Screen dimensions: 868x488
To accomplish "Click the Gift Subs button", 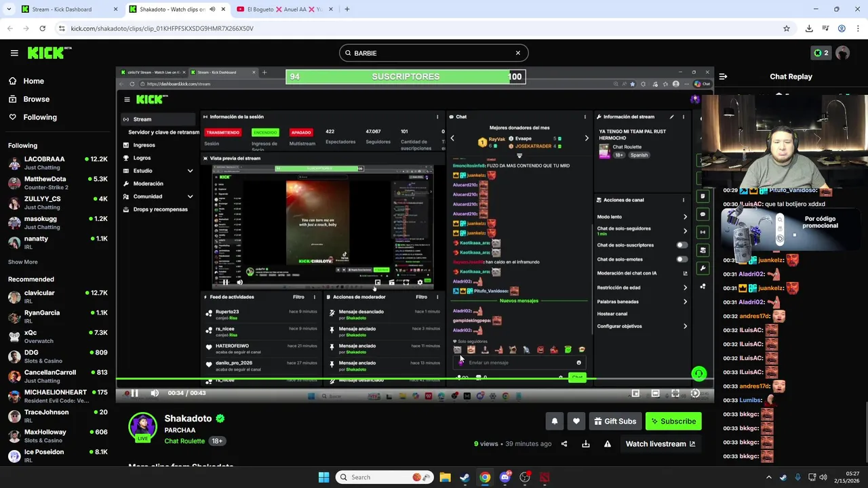I will pos(615,421).
